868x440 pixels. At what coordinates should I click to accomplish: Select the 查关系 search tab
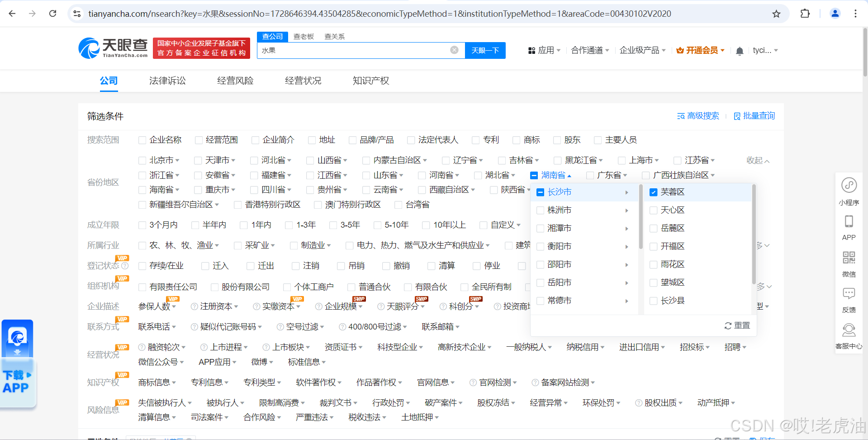click(335, 37)
